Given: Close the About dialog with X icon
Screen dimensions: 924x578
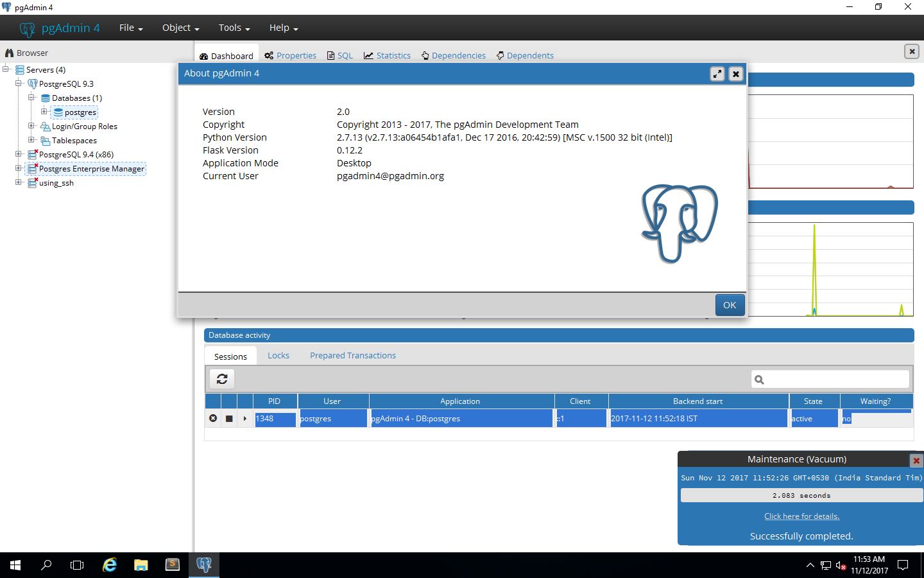Looking at the screenshot, I should coord(736,74).
